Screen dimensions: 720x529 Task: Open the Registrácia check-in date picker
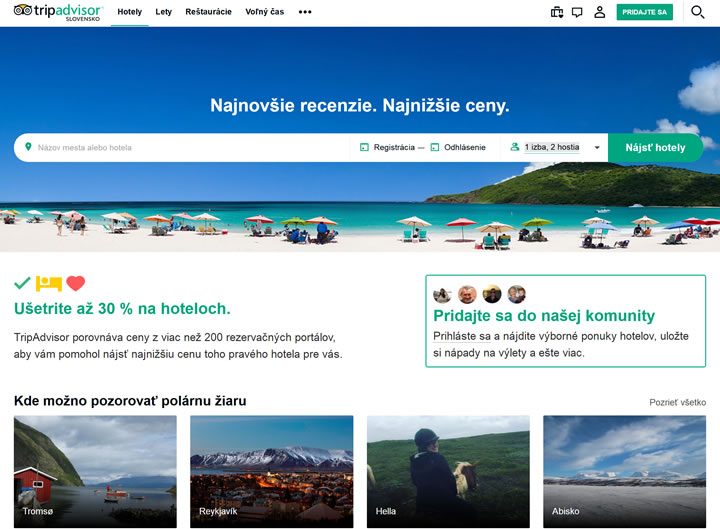[394, 147]
